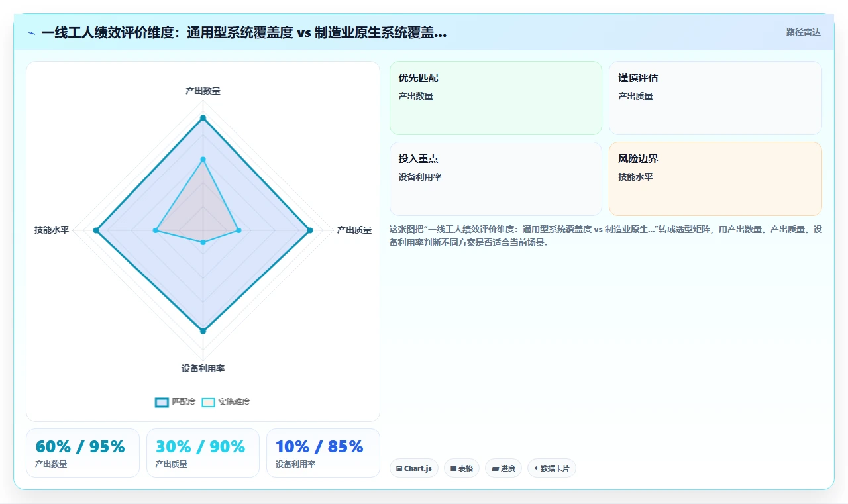Viewport: 848px width, 504px height.
Task: Select the 表格 tag chip
Action: 462,468
